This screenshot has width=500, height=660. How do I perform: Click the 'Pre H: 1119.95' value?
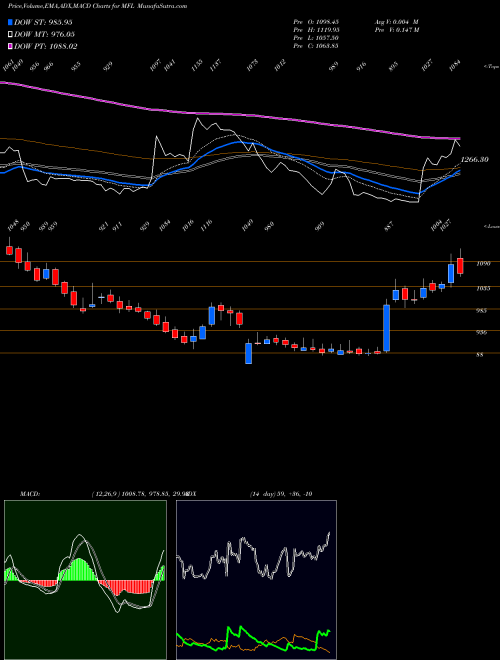316,29
